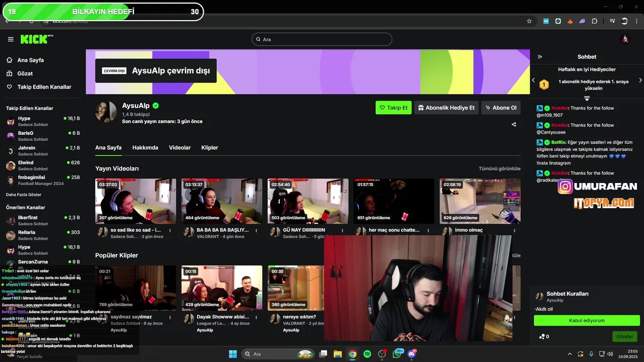Open the fmbagimlisi followed channel
This screenshot has width=644, height=362.
(43, 180)
